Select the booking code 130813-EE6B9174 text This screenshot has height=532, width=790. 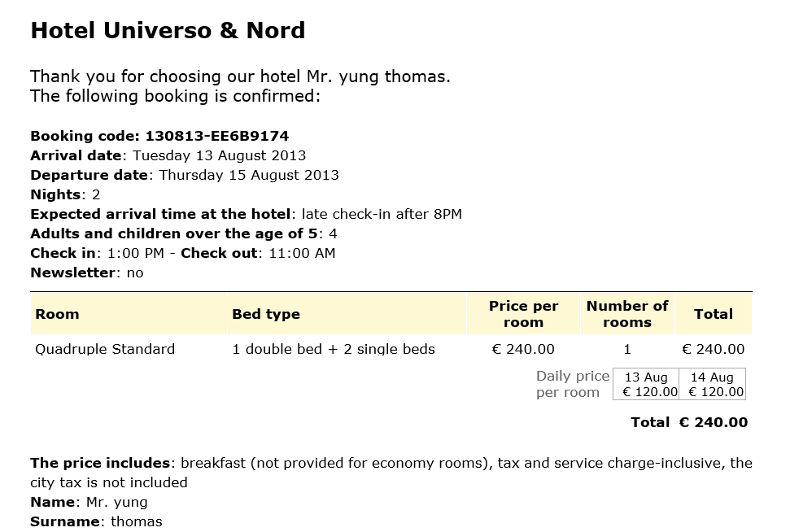(x=216, y=136)
